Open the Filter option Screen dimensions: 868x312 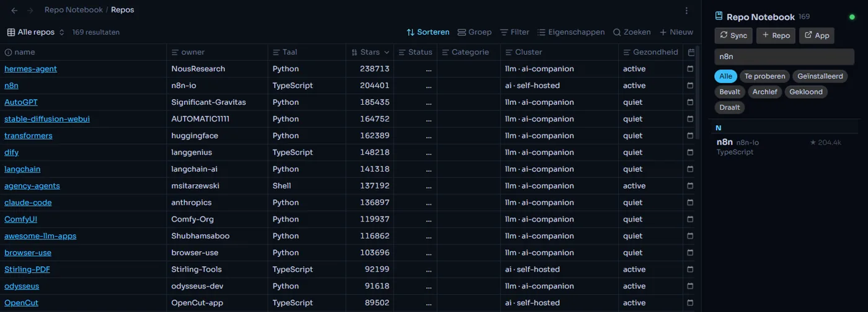pos(515,32)
